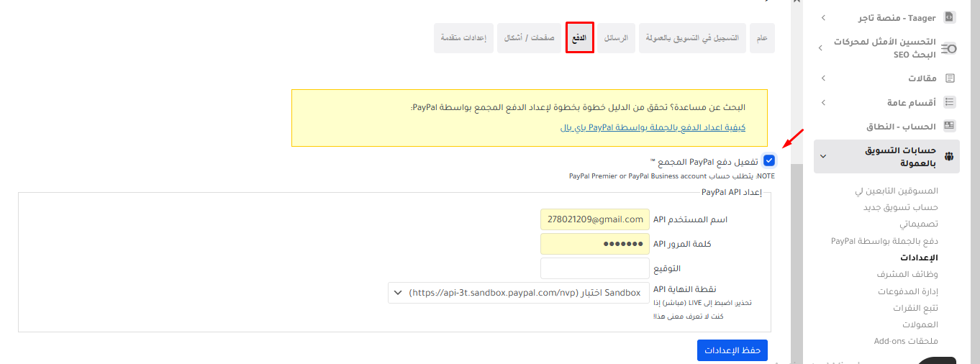Open حساب تسويق جديد submenu item
The width and height of the screenshot is (980, 364).
[x=901, y=207]
